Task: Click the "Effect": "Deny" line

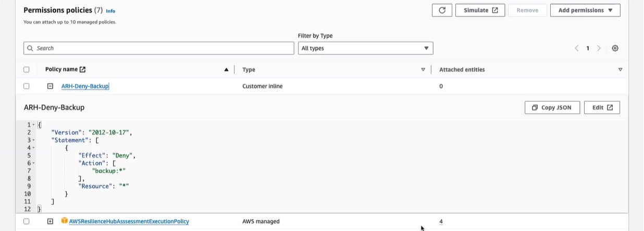Action: [107, 155]
